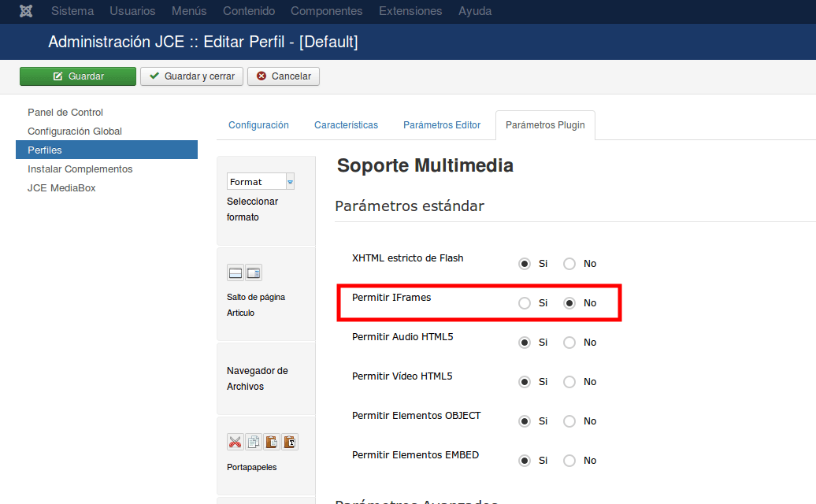Go to the Parámetros Editor tab
Screen dimensions: 816x504
pos(442,125)
